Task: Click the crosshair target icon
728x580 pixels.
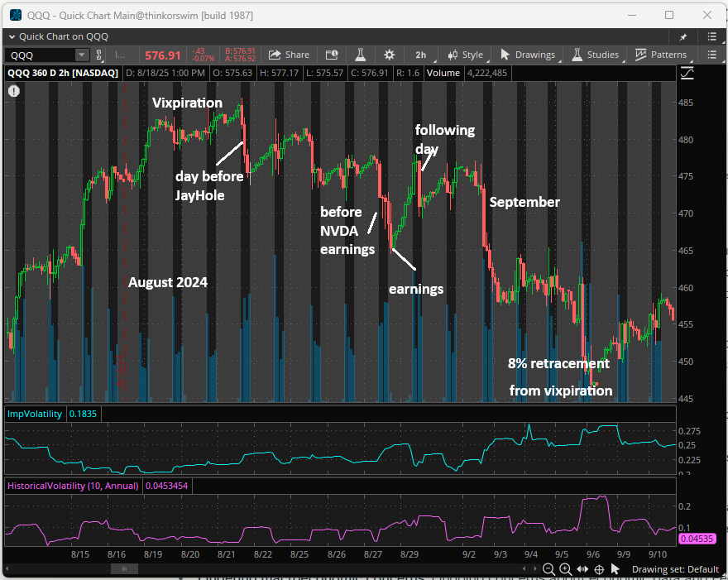Action: [x=599, y=569]
